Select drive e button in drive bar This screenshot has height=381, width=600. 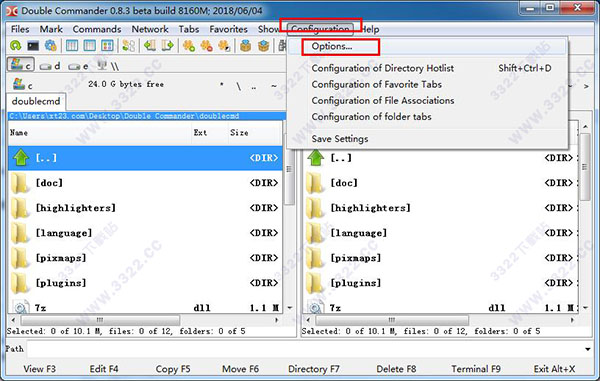click(x=78, y=66)
